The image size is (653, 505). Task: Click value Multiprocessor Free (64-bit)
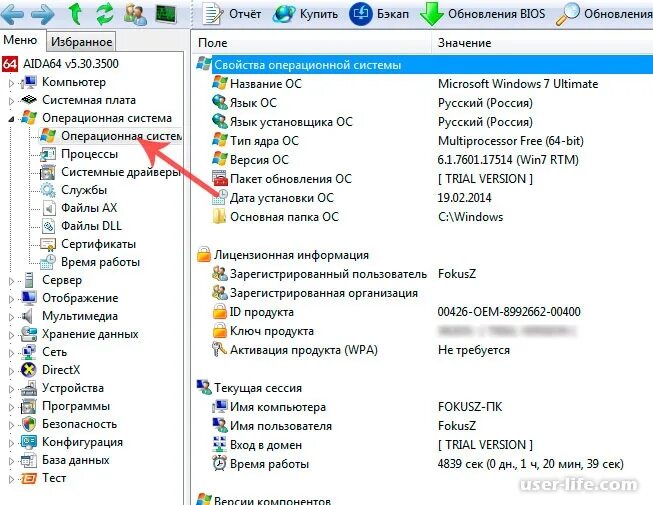[x=511, y=141]
